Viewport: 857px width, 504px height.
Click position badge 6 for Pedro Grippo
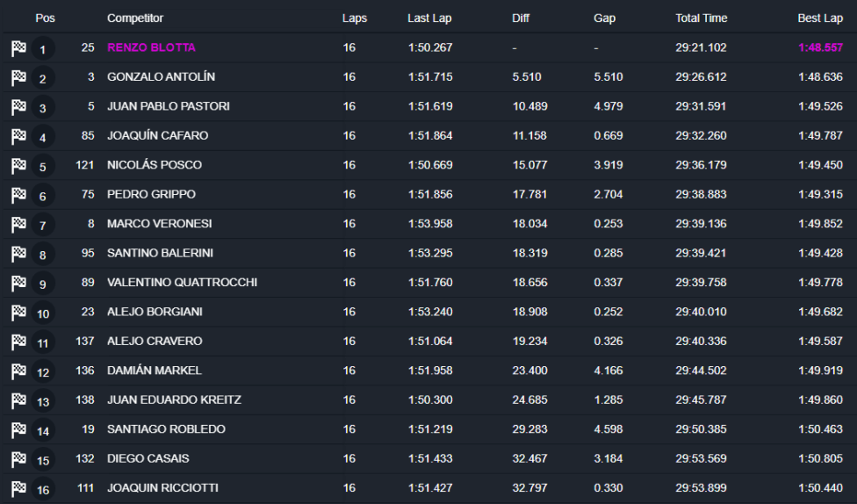point(43,196)
